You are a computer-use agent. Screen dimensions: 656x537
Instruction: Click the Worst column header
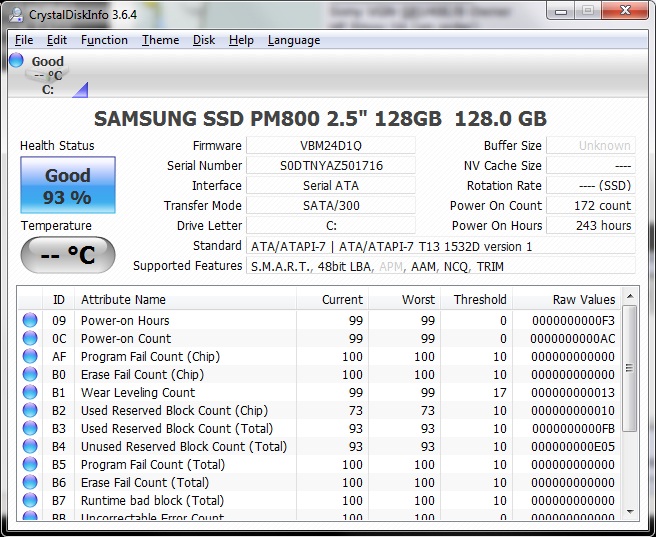point(404,299)
